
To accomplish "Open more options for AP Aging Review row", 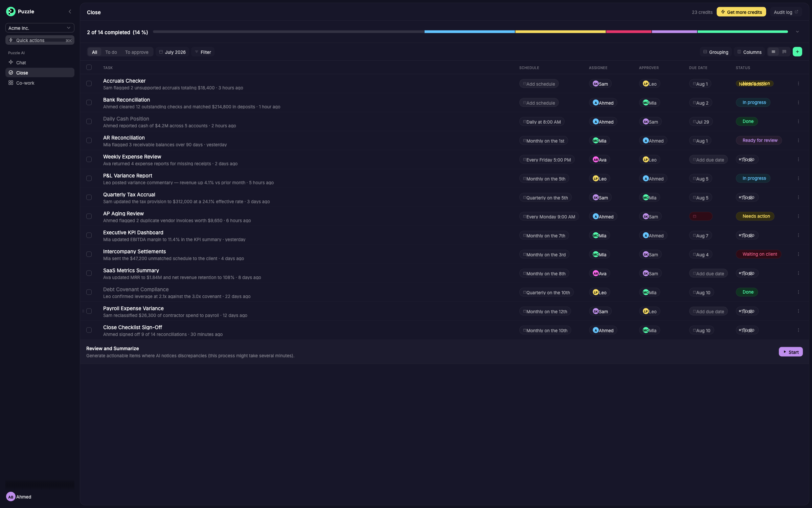I will (x=798, y=216).
